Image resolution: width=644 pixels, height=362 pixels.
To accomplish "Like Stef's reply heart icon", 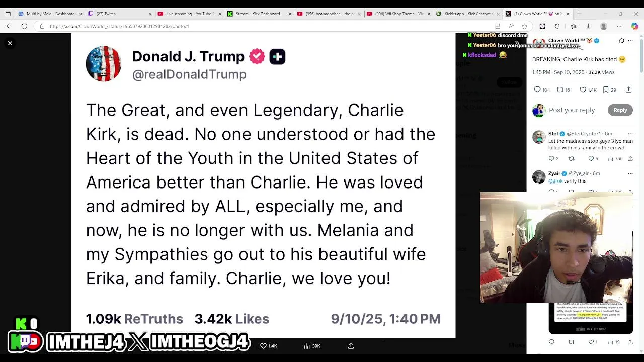I will click(591, 159).
